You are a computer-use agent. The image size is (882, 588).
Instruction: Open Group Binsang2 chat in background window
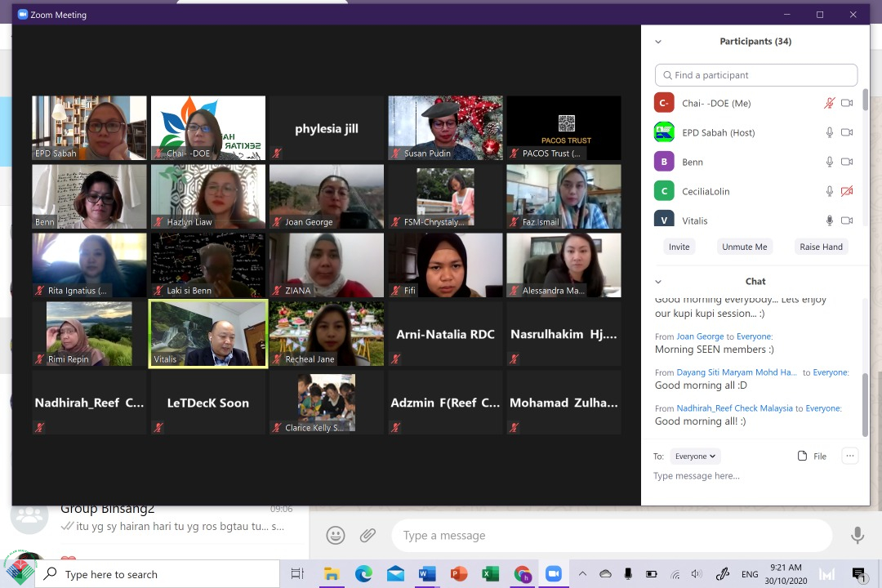(158, 519)
